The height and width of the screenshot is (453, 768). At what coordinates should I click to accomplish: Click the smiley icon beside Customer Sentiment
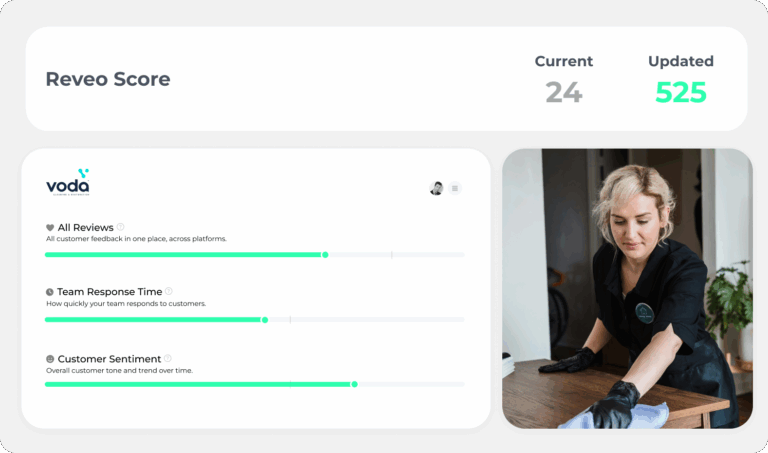(50, 359)
